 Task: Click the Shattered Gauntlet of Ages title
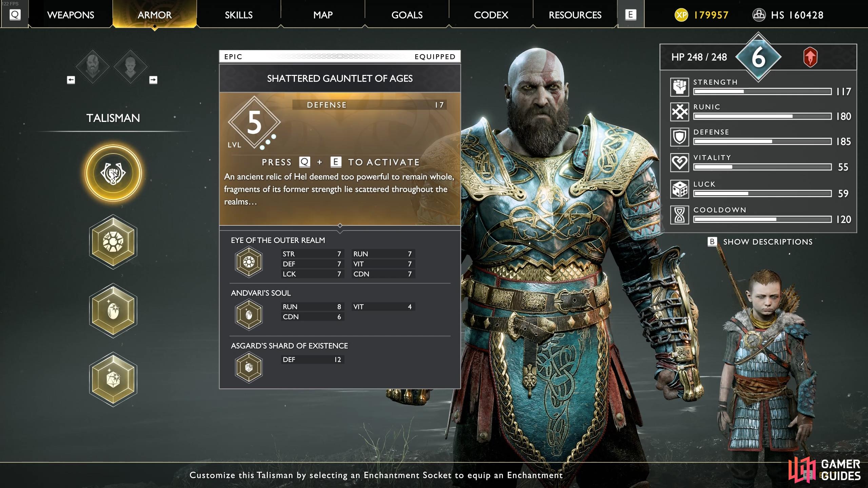(x=340, y=79)
